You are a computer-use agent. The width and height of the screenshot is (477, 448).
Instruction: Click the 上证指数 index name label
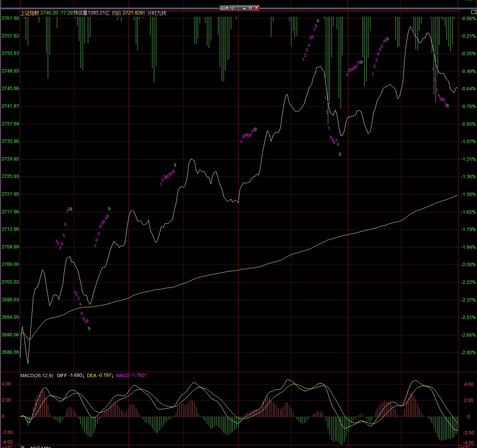tap(29, 13)
